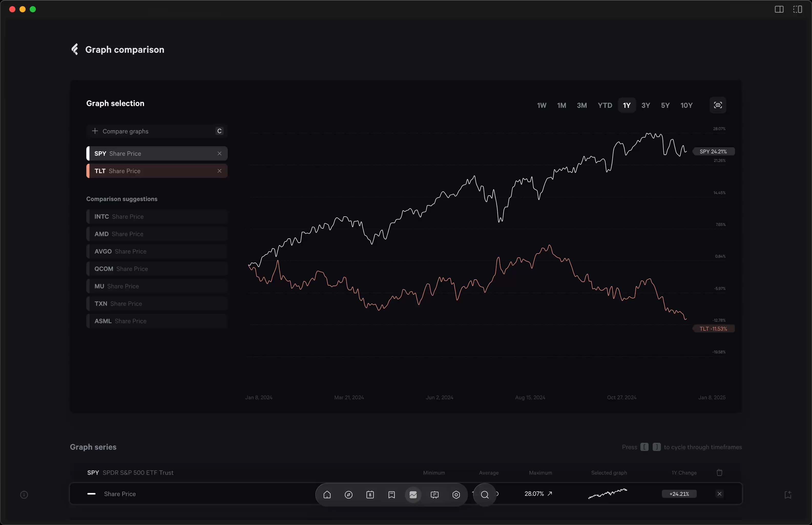Select the 3M timeframe
The image size is (812, 525).
point(581,105)
